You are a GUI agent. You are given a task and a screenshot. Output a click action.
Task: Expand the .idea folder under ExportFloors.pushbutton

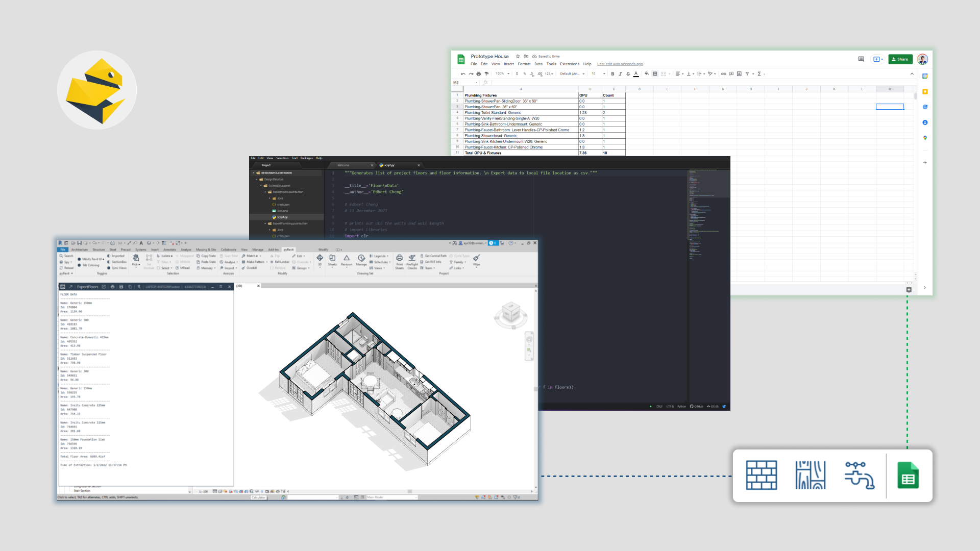coord(269,198)
